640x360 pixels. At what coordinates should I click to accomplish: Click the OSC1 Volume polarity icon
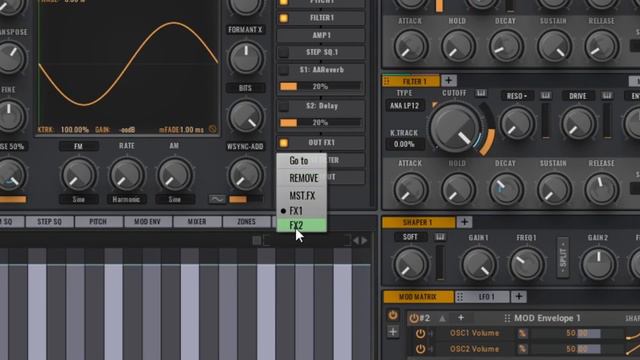pos(522,333)
